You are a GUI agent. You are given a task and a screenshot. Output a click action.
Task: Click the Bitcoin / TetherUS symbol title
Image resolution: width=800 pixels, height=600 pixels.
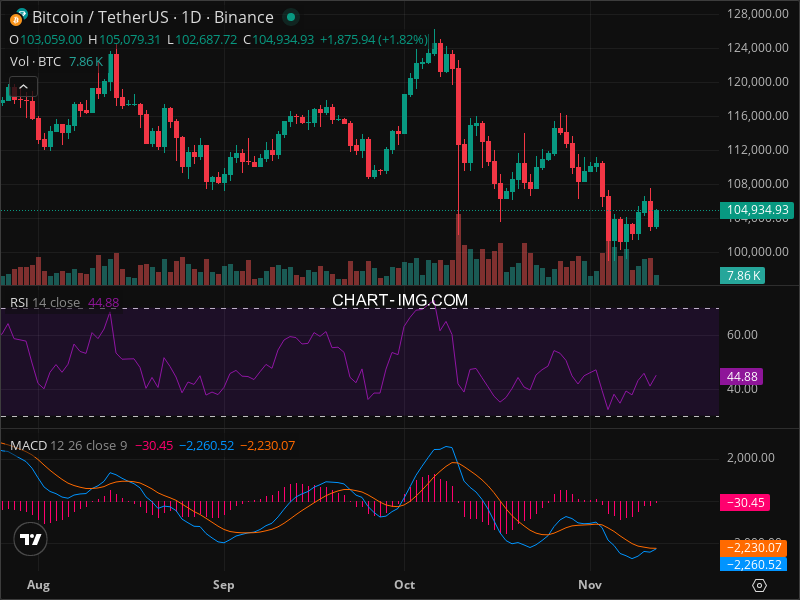152,17
